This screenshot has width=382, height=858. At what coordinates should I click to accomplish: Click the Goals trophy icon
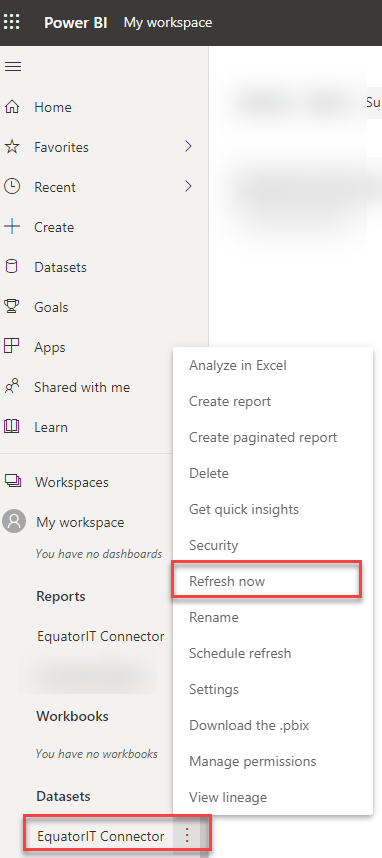coord(11,306)
